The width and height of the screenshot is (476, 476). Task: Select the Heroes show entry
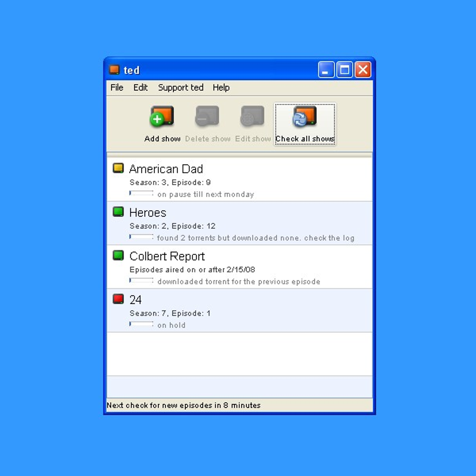click(x=148, y=213)
